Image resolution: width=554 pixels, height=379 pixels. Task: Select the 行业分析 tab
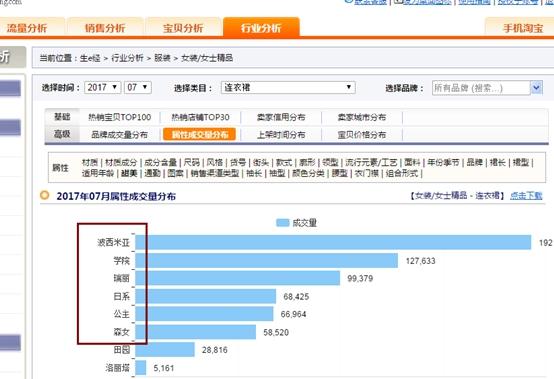tap(261, 28)
